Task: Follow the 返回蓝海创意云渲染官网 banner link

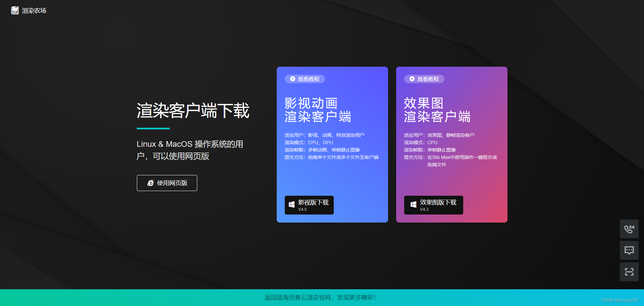Action: pos(320,297)
